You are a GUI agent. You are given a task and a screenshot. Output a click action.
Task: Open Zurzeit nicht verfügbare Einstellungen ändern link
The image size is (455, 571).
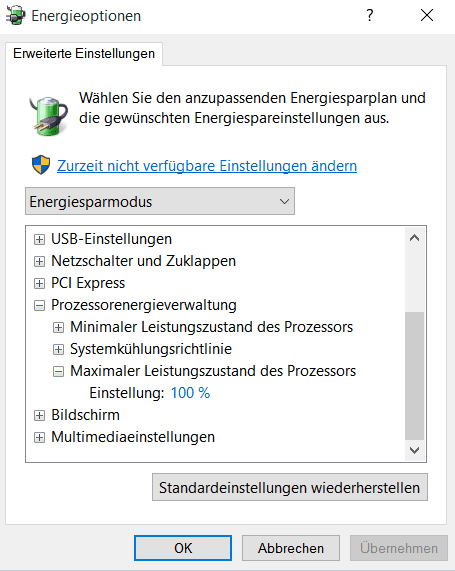point(207,166)
